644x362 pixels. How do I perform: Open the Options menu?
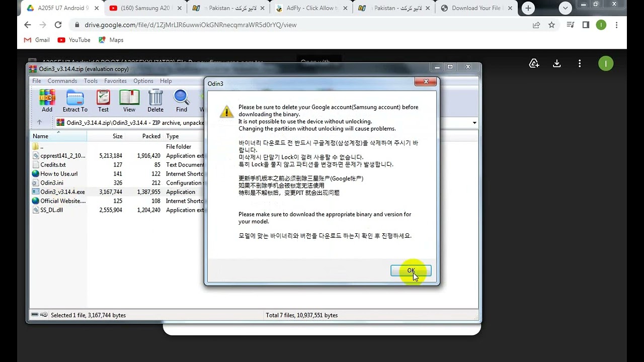tap(143, 81)
